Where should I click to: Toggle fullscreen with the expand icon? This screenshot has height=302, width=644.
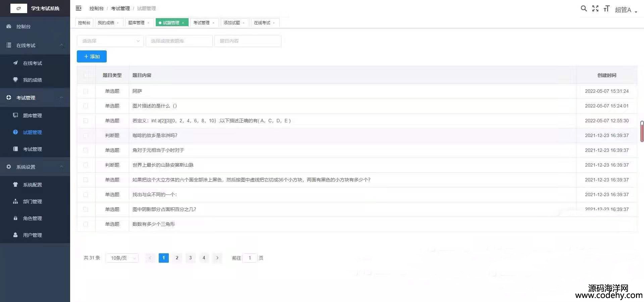[595, 9]
